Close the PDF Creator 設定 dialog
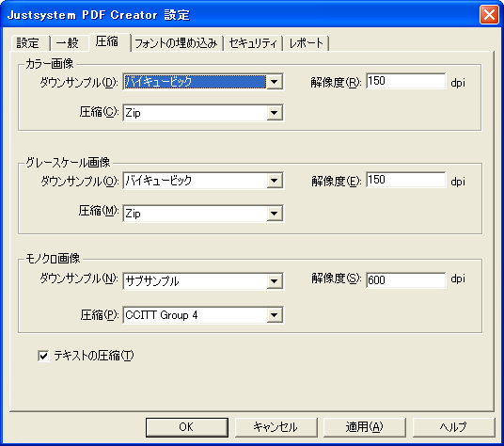Image resolution: width=504 pixels, height=446 pixels. click(x=489, y=14)
